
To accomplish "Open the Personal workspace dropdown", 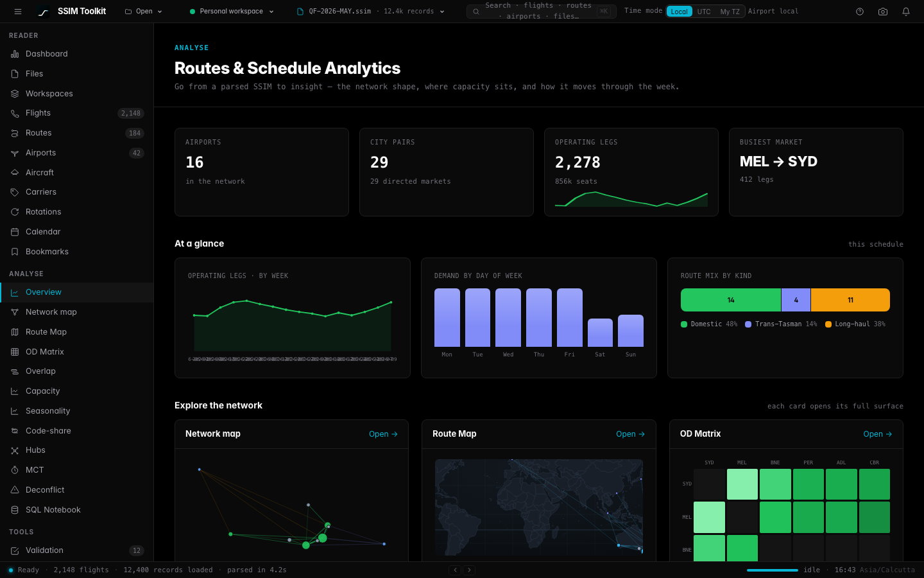I will tap(232, 12).
